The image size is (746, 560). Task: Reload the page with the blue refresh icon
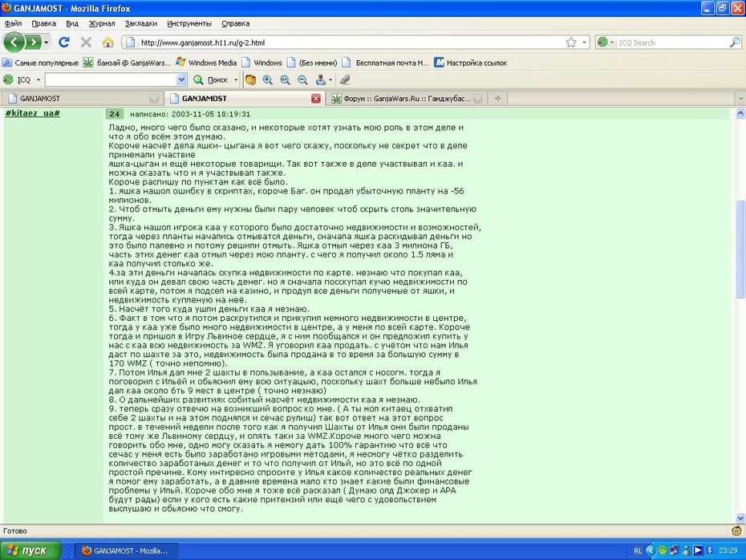point(64,43)
